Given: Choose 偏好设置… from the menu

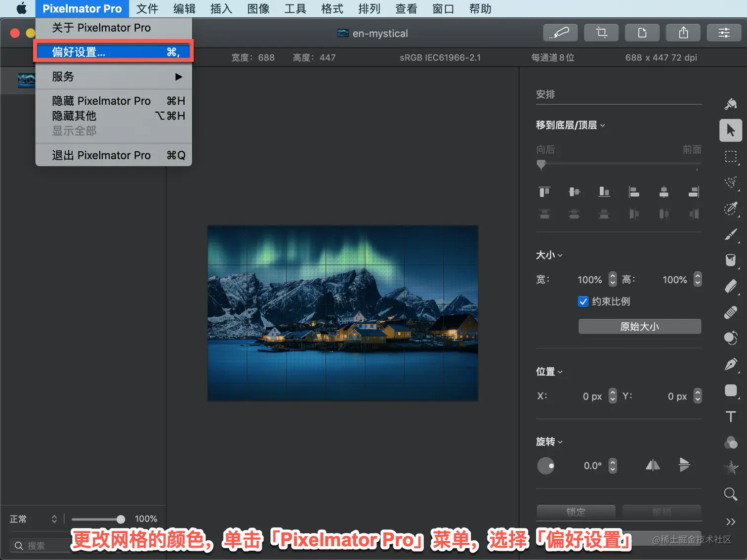Looking at the screenshot, I should (x=114, y=52).
